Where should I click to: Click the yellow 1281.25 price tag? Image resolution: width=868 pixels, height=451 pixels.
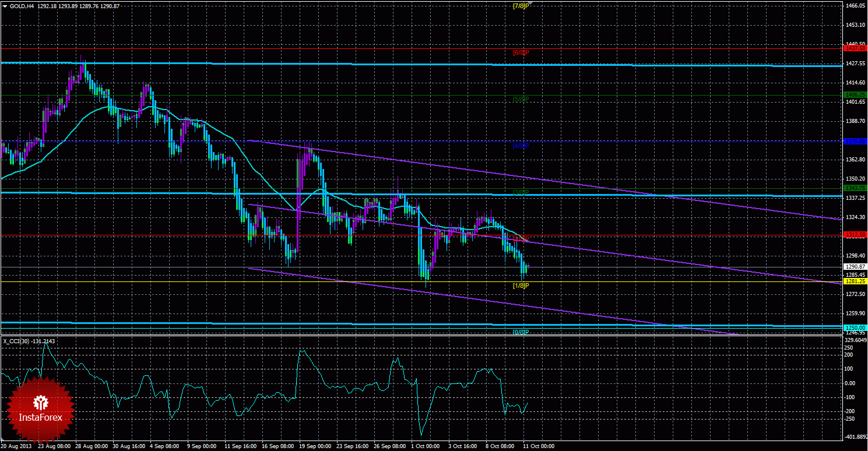coord(854,281)
